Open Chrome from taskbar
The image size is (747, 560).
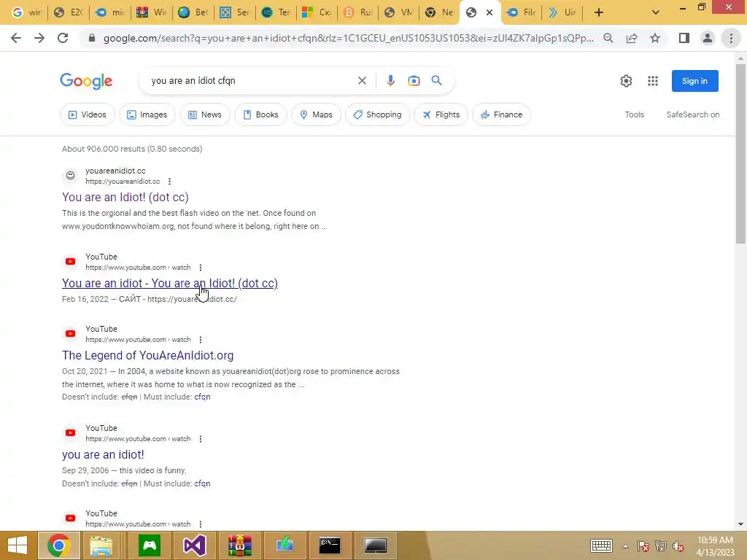[59, 545]
